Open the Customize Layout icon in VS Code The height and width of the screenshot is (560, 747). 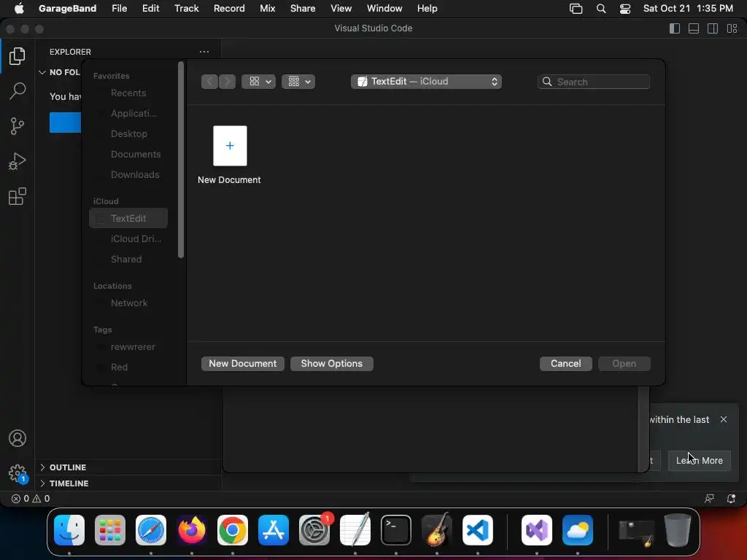[732, 28]
